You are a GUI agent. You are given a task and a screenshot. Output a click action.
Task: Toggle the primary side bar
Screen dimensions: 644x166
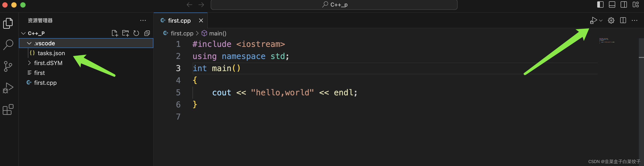click(x=600, y=5)
